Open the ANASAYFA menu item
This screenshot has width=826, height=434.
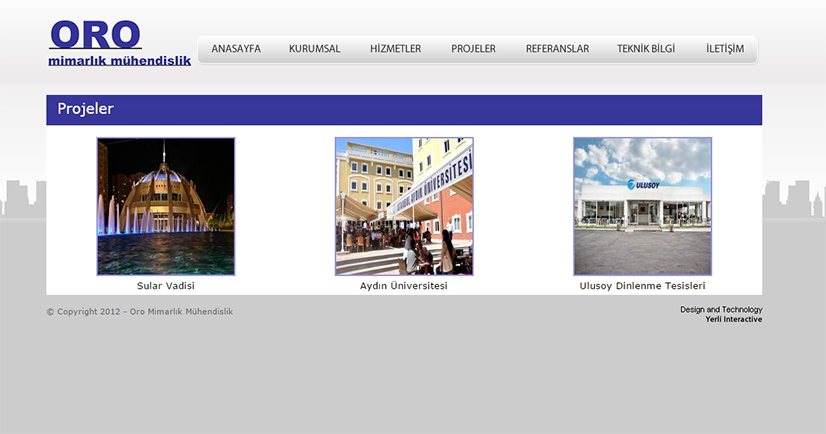[x=236, y=49]
